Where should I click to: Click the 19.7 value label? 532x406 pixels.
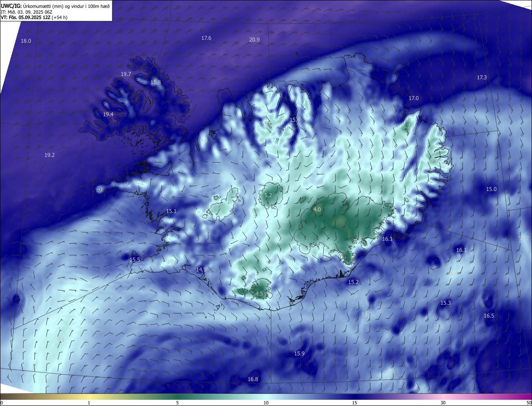126,74
